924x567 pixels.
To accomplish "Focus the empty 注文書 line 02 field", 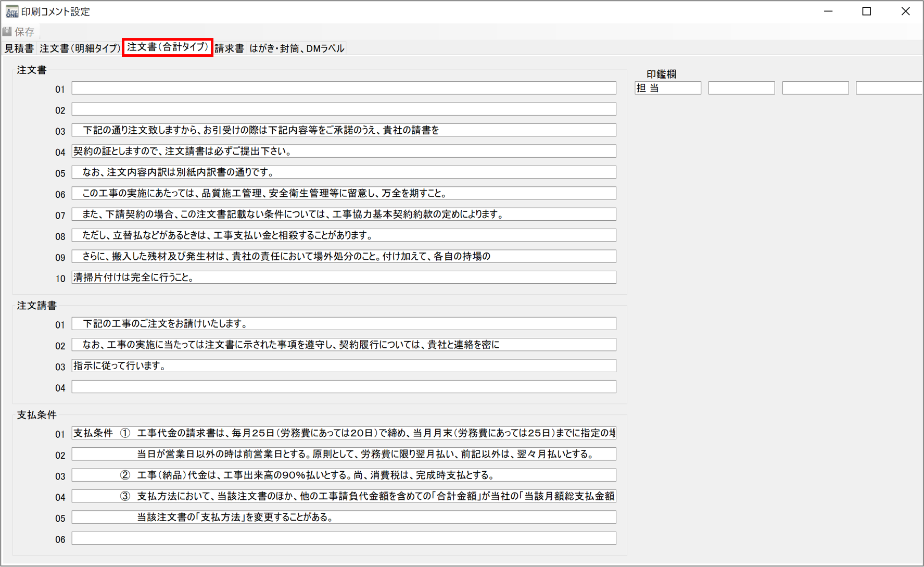I will pos(344,109).
